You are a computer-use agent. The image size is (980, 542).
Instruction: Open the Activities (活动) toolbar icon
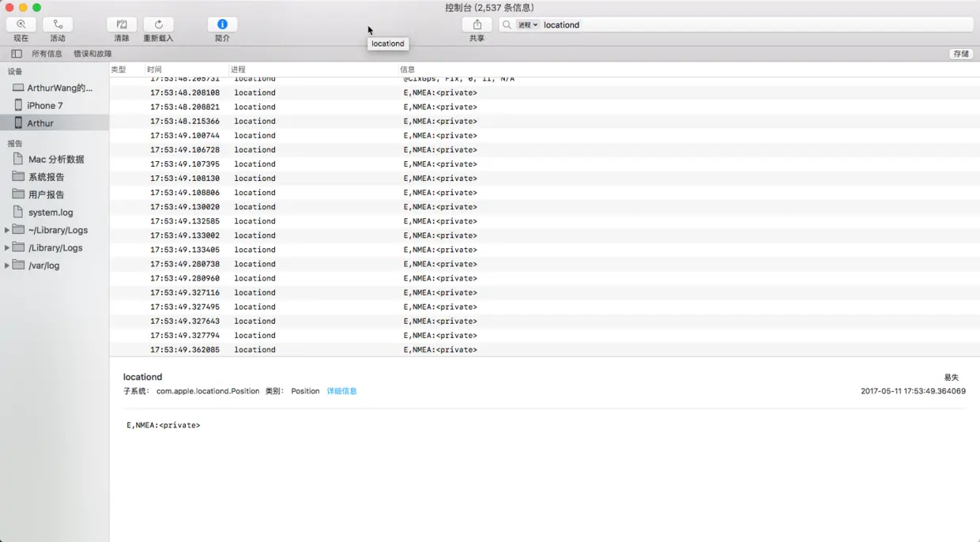(58, 24)
